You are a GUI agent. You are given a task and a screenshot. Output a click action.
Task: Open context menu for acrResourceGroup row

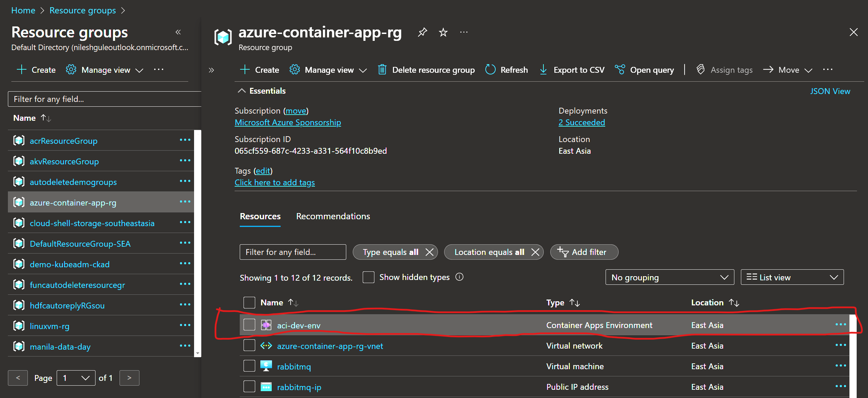coord(185,140)
